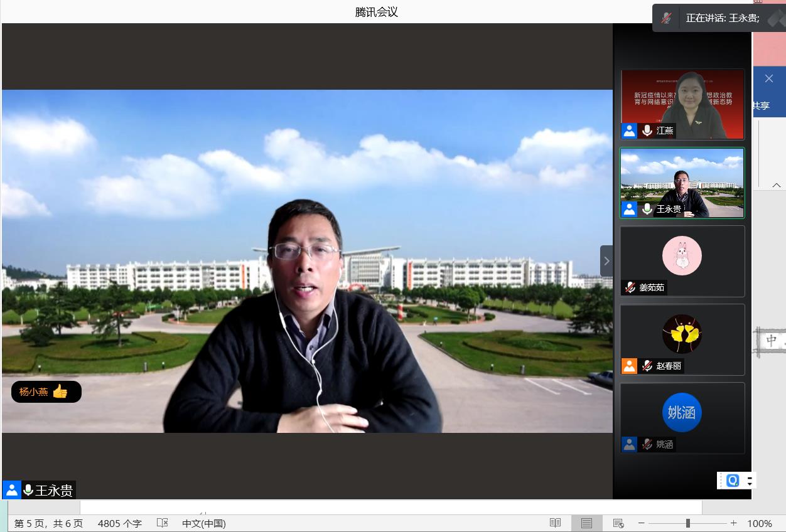Click the blue user icon beside main 王永贵 label
786x532 pixels.
tap(11, 490)
